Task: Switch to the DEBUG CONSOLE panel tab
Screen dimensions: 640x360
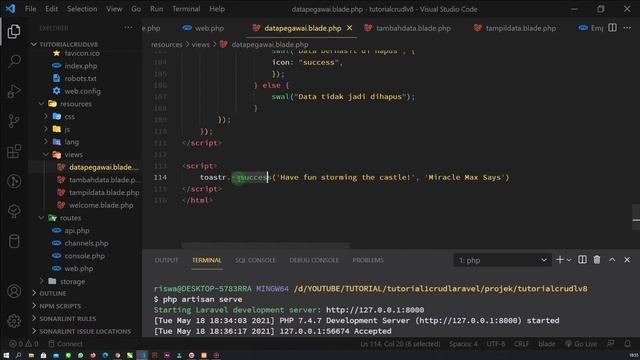Action: [314, 260]
